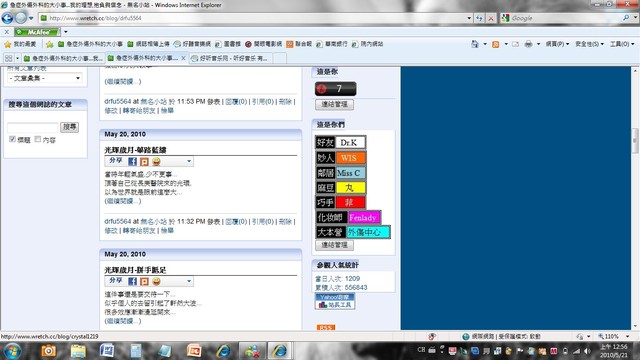Image resolution: width=640 pixels, height=360 pixels.
Task: Expand share dropdown on second May 20 post
Action: click(x=189, y=281)
